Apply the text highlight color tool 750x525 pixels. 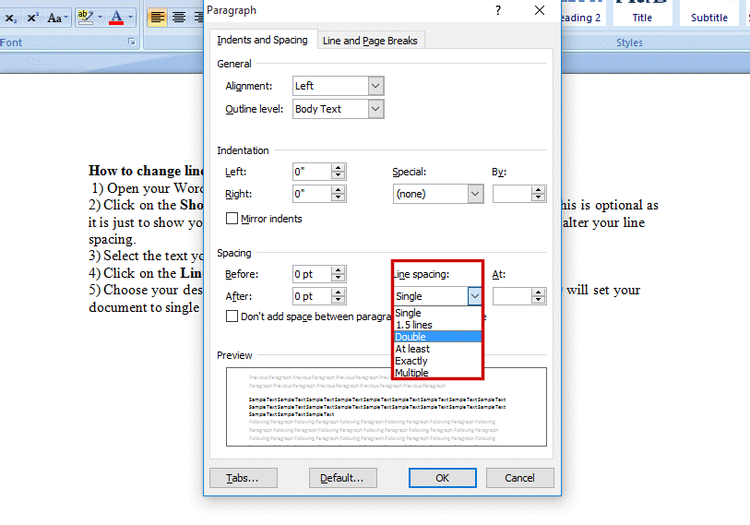click(x=86, y=18)
